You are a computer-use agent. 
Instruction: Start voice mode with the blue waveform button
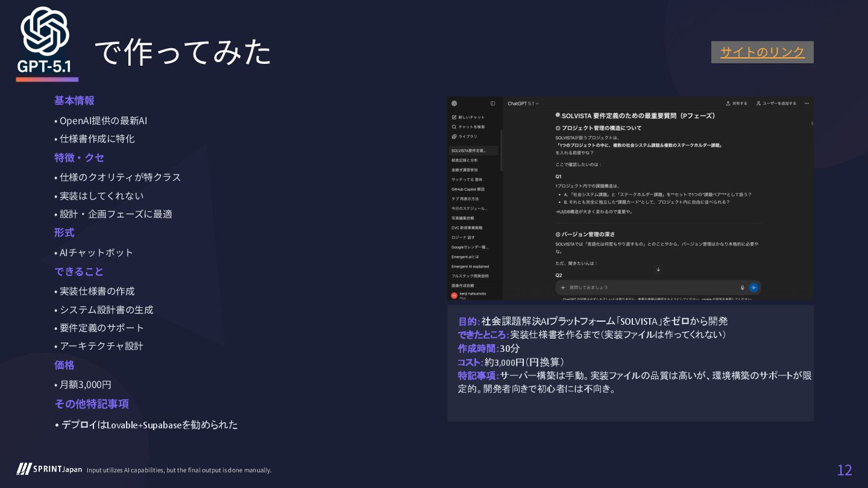pyautogui.click(x=753, y=288)
